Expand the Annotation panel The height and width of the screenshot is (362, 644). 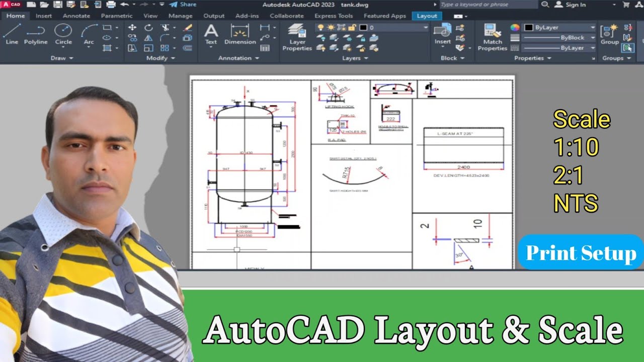click(x=238, y=58)
